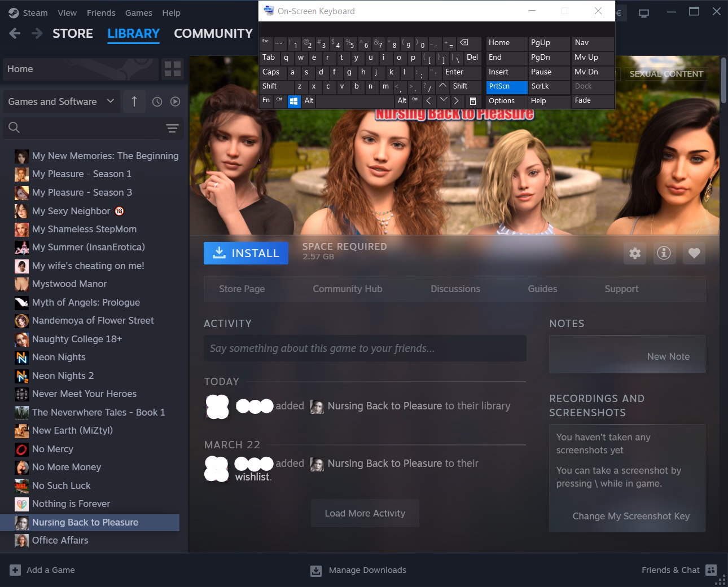Click the My Sexy Neighbor game icon
This screenshot has height=587, width=728.
21,211
